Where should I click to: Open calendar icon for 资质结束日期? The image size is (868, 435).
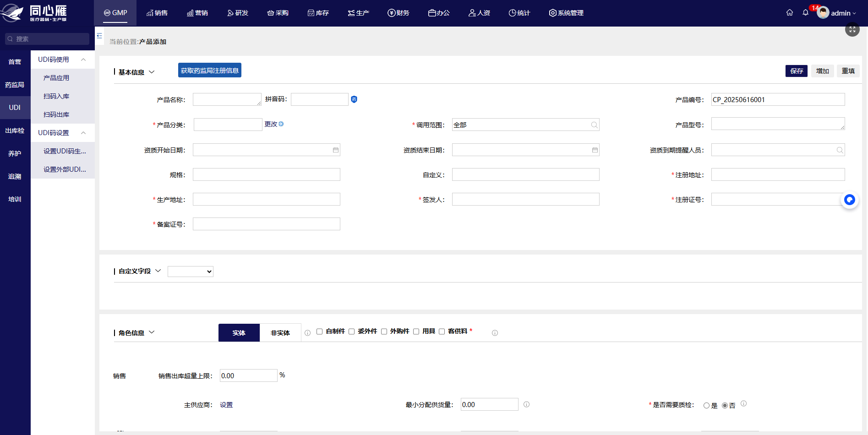595,150
